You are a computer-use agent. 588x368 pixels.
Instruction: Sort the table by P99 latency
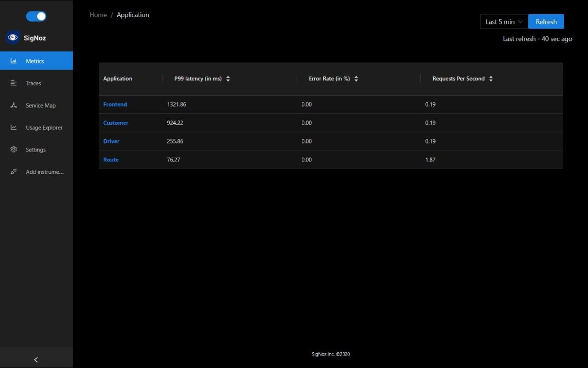228,78
